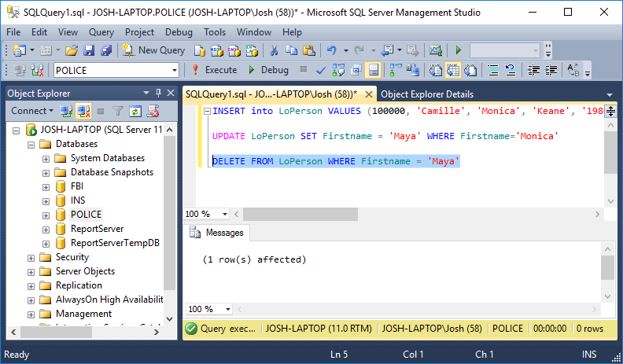This screenshot has width=623, height=364.
Task: Decrease indent of selected lines
Action: pos(533,70)
